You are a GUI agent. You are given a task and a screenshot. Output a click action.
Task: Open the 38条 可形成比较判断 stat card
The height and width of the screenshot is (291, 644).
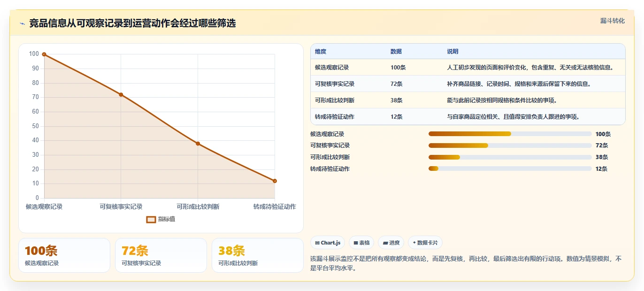point(258,255)
